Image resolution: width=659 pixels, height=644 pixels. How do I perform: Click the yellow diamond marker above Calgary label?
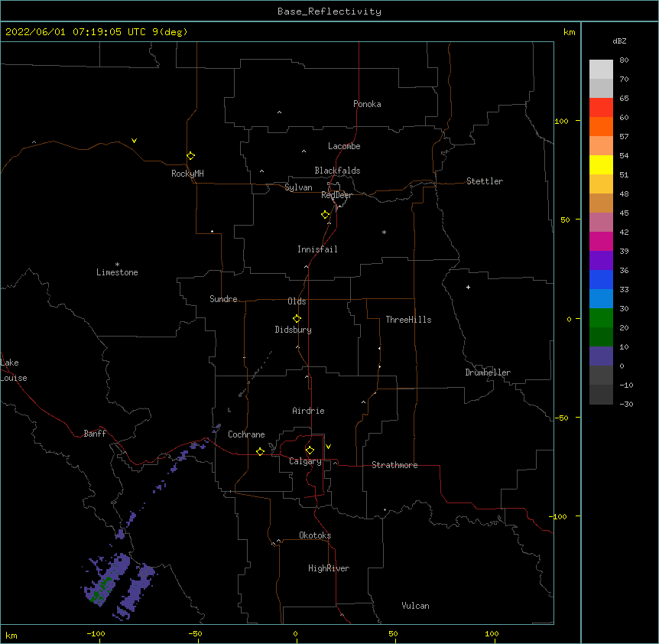click(x=310, y=450)
